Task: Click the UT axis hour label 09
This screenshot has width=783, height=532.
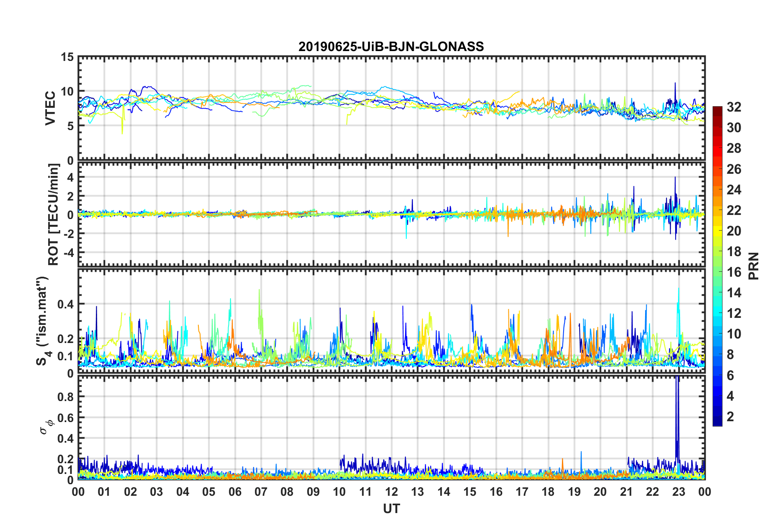Action: (x=313, y=492)
